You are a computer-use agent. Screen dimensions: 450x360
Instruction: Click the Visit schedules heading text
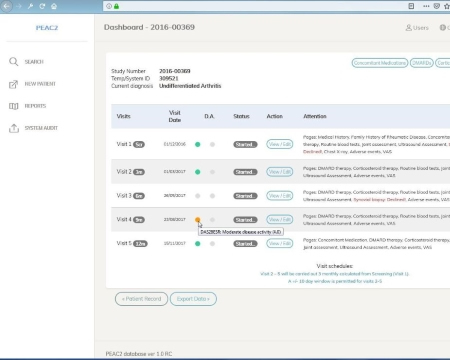point(335,266)
